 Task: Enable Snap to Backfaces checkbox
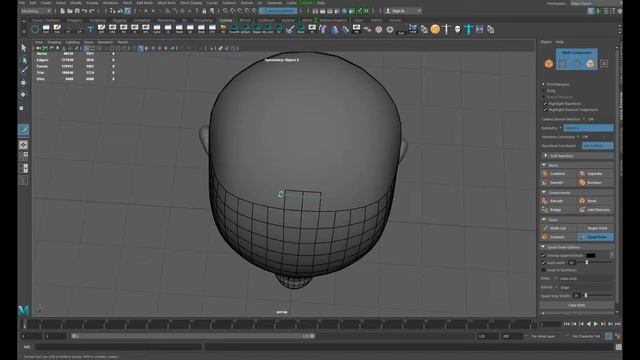[543, 270]
